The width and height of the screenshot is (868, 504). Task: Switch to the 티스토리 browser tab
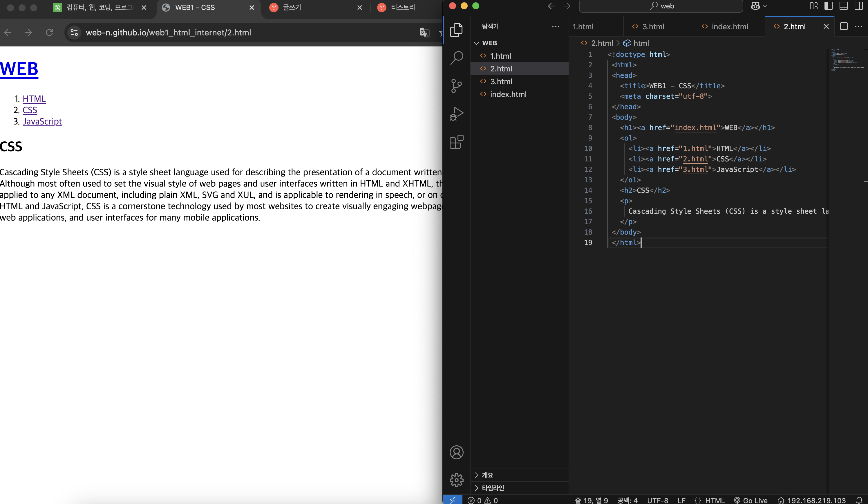click(402, 8)
